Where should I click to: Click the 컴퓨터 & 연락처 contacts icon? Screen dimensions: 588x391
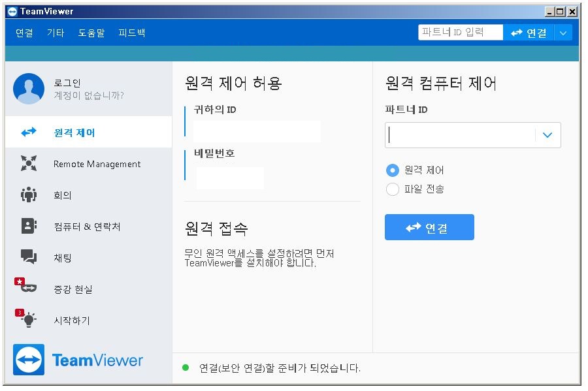(29, 226)
